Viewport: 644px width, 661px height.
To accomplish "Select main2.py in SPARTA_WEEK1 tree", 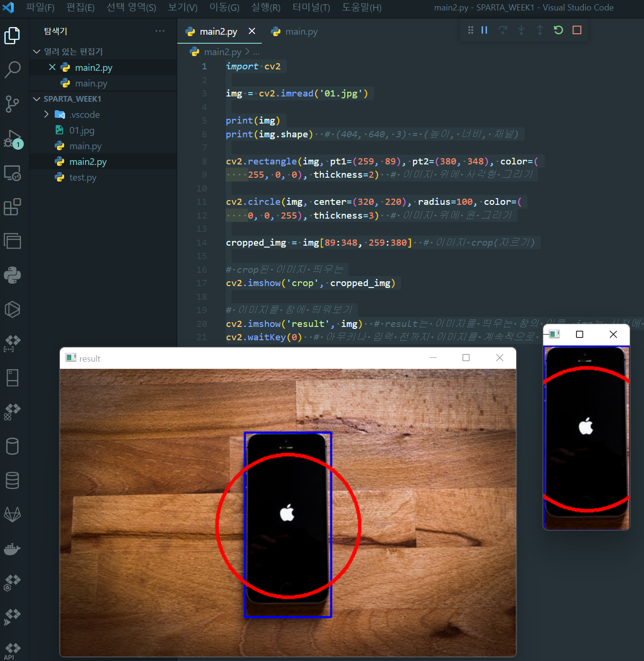I will tap(103, 162).
